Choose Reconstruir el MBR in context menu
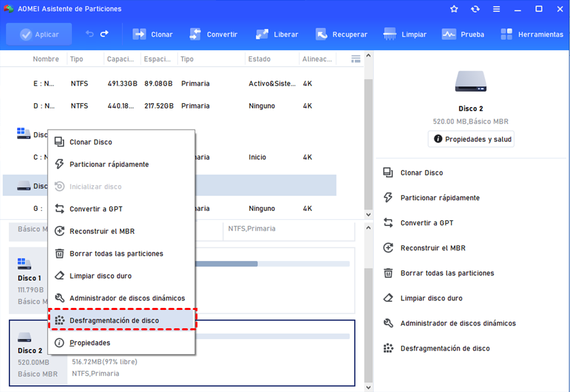570x392 pixels. [x=121, y=231]
